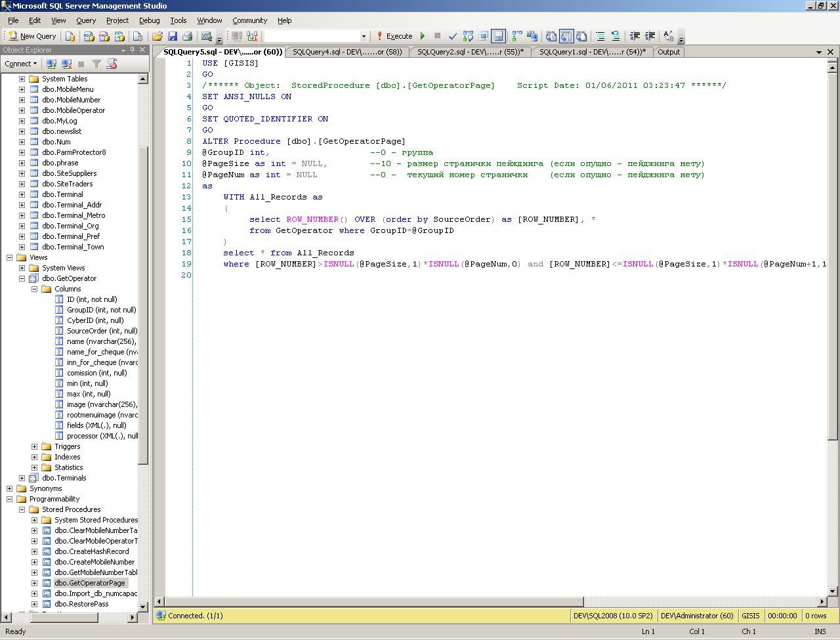Toggle Results to Grid output mode
The height and width of the screenshot is (640, 840).
[x=566, y=36]
